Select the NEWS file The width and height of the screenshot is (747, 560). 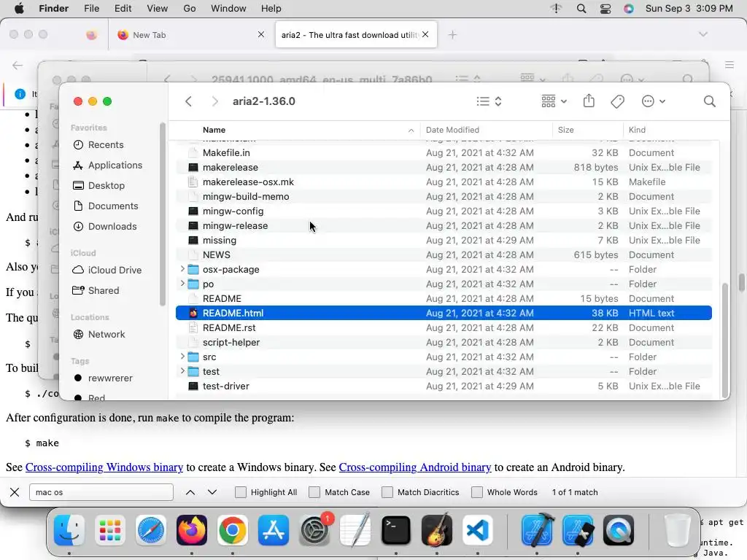pos(444,254)
